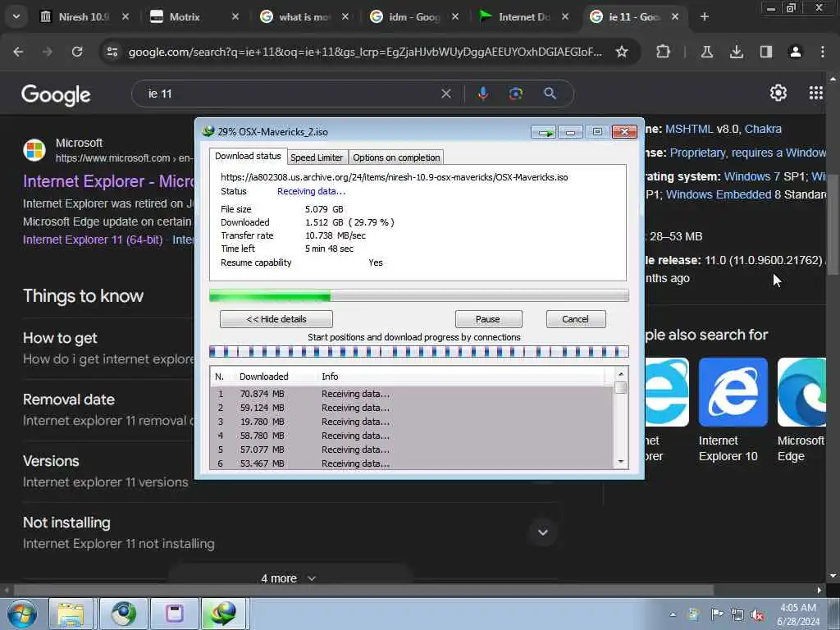
Task: Show hidden system tray icons
Action: coord(673,614)
